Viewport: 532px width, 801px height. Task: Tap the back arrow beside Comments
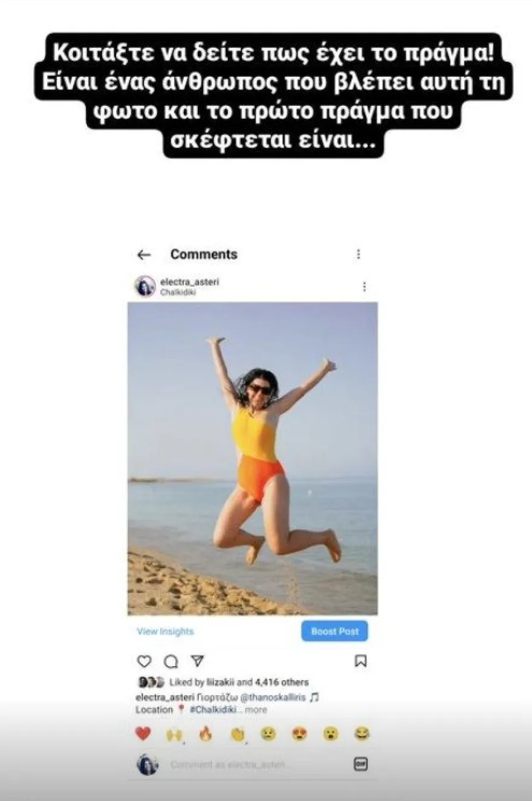143,255
